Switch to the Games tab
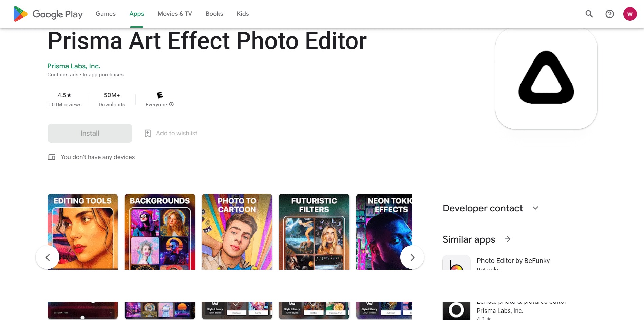 tap(106, 14)
